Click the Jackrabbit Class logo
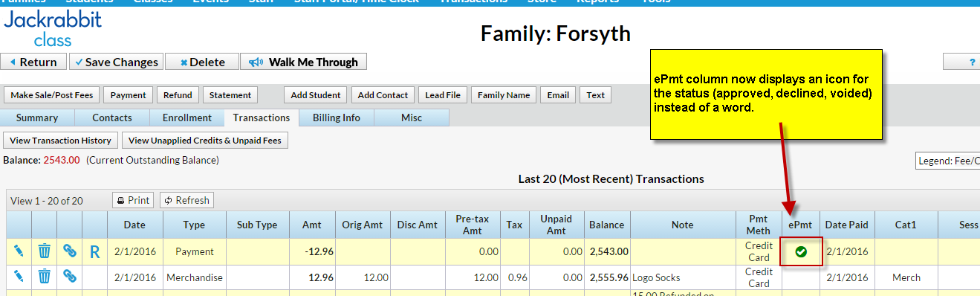The image size is (980, 296). [x=52, y=28]
